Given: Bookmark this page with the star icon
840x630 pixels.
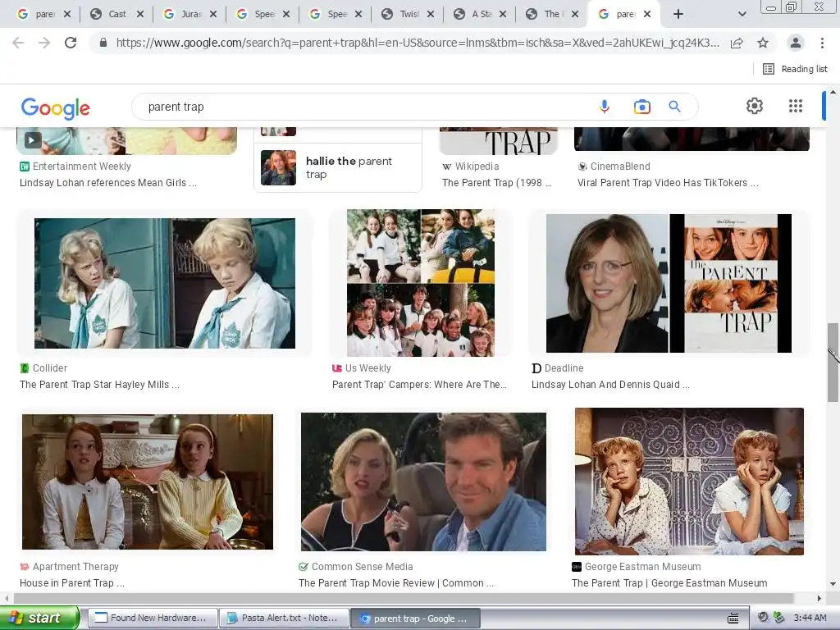Looking at the screenshot, I should [763, 43].
